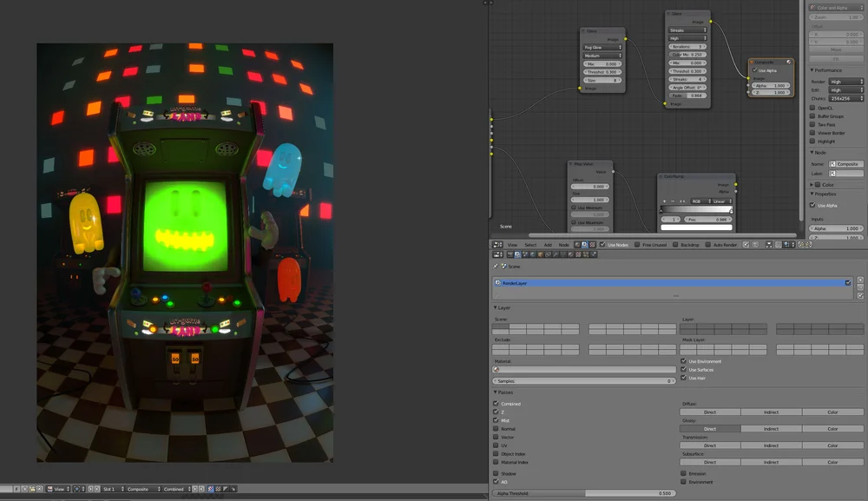
Task: Open the View menu in image editor
Action: 59,489
